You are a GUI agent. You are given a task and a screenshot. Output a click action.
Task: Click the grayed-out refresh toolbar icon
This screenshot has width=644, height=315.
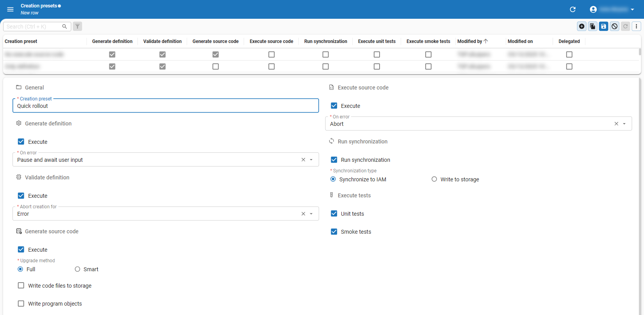[626, 26]
